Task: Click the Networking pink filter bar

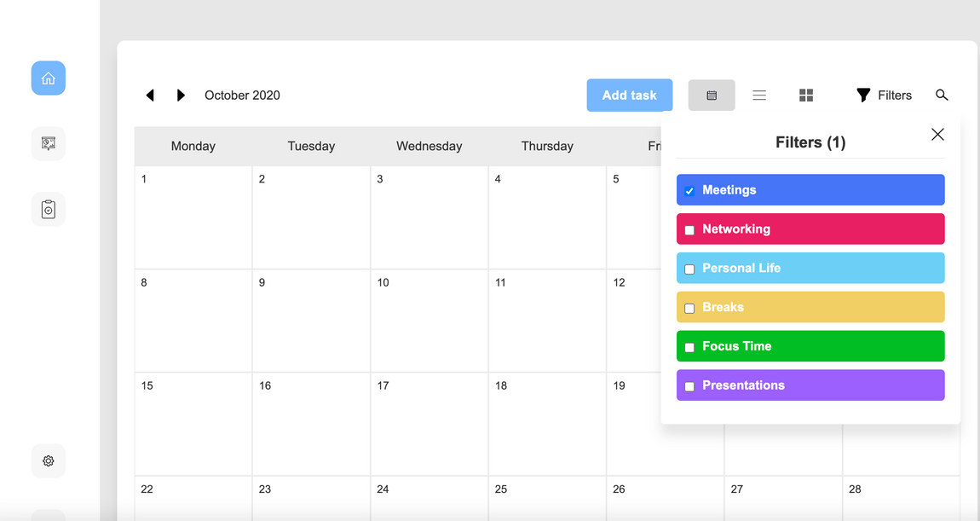Action: click(x=810, y=229)
